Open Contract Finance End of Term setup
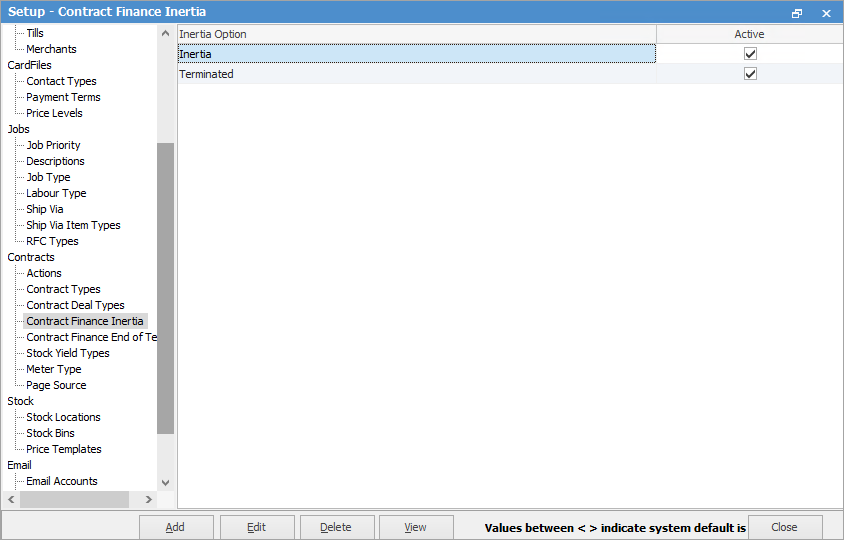Image resolution: width=844 pixels, height=540 pixels. 92,337
